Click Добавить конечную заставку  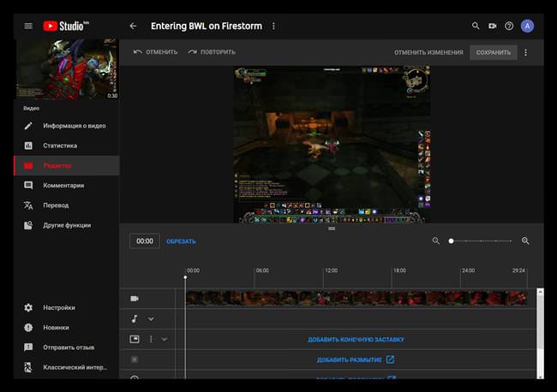point(356,340)
